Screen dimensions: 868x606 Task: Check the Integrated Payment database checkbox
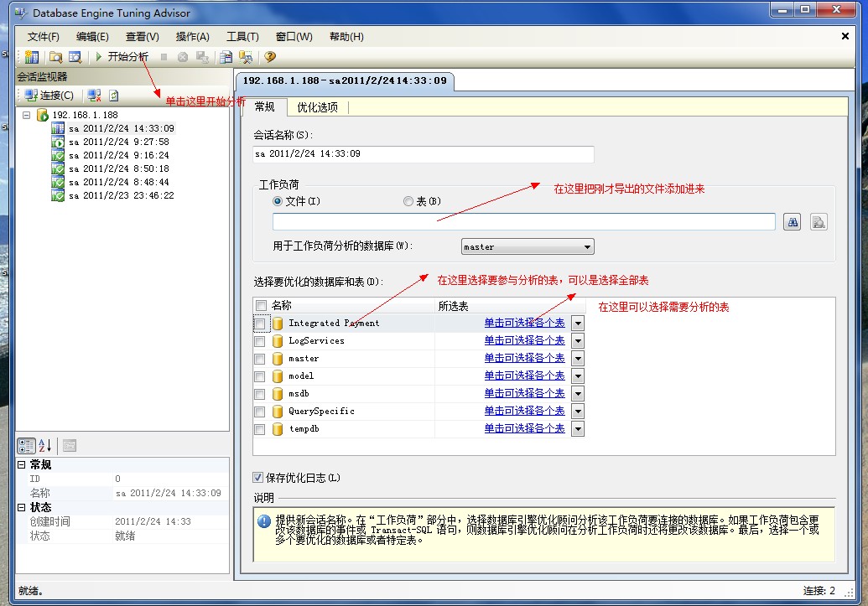[260, 324]
